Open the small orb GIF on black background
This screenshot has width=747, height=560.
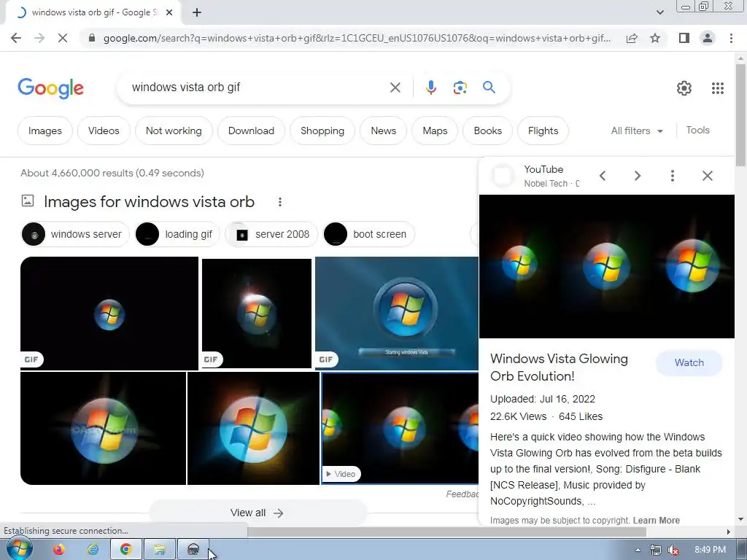(109, 314)
